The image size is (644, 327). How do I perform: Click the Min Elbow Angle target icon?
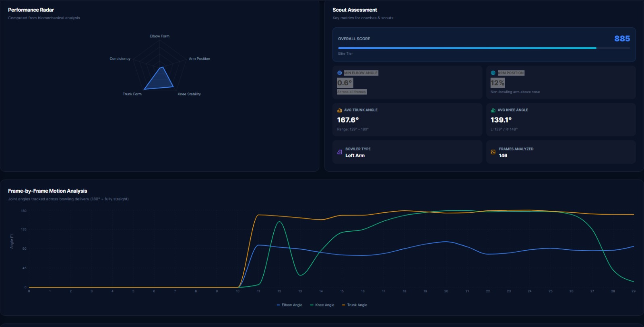click(339, 73)
